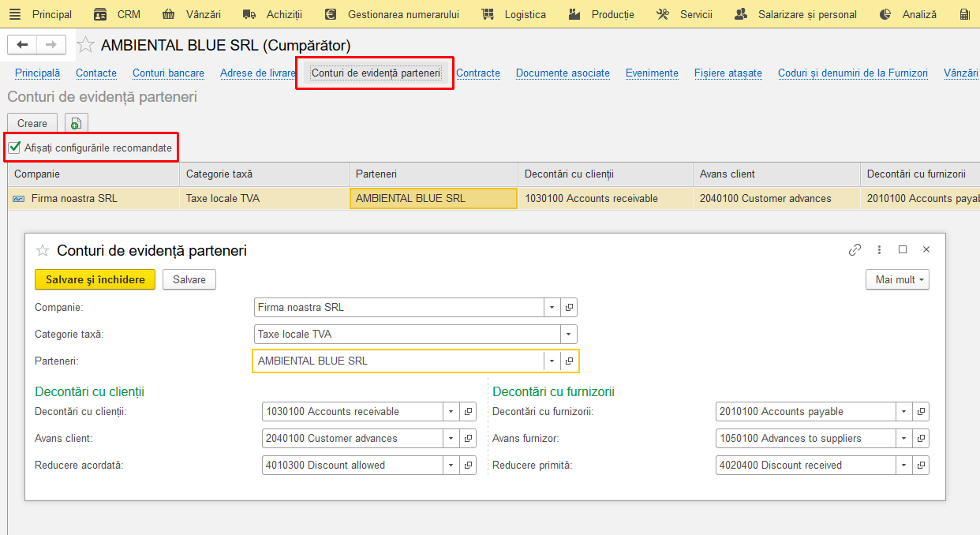Image resolution: width=980 pixels, height=535 pixels.
Task: Open the linked record for Reducere primită
Action: tap(921, 465)
